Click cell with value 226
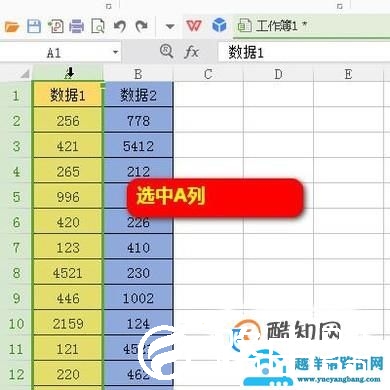 [138, 223]
